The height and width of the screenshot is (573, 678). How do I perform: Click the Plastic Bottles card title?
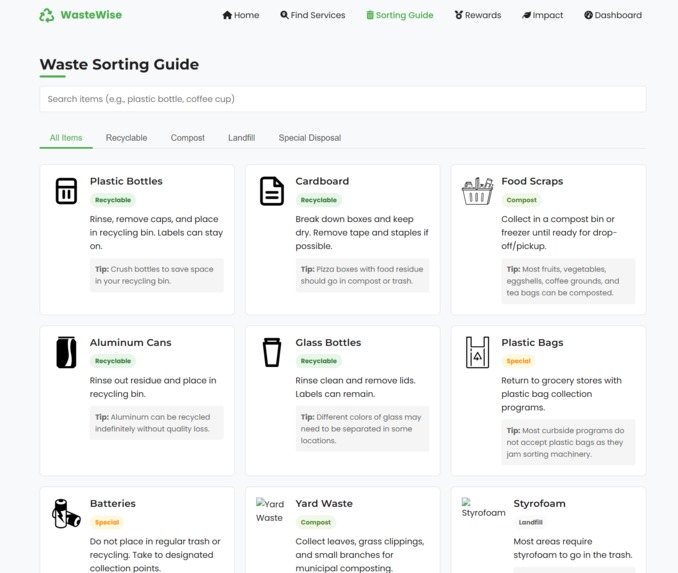pos(126,181)
